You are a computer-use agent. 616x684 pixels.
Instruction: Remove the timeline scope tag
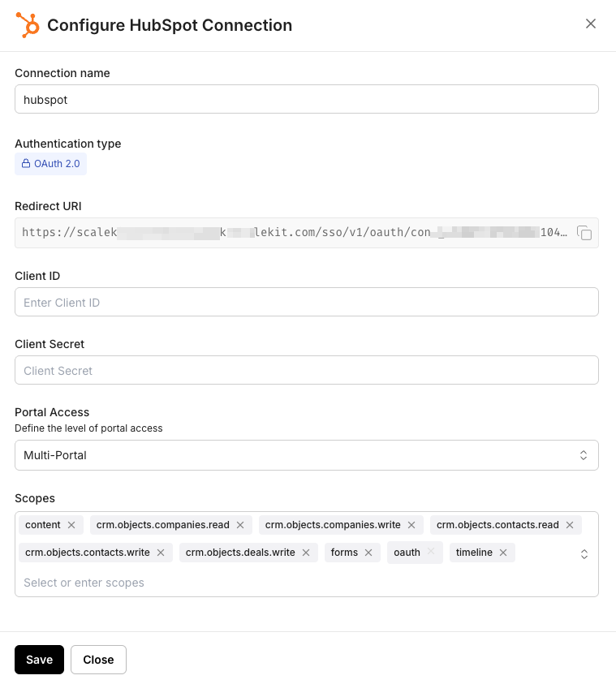coord(503,553)
